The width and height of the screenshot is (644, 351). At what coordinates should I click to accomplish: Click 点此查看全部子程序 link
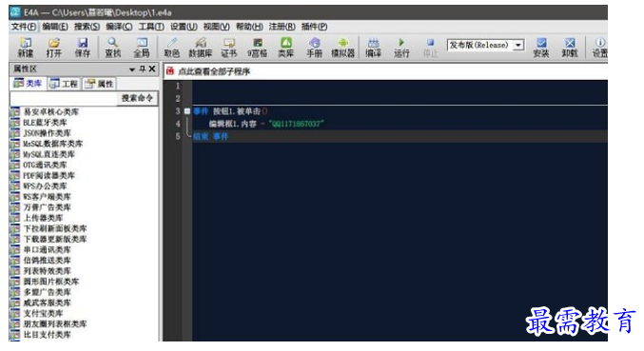coord(214,71)
